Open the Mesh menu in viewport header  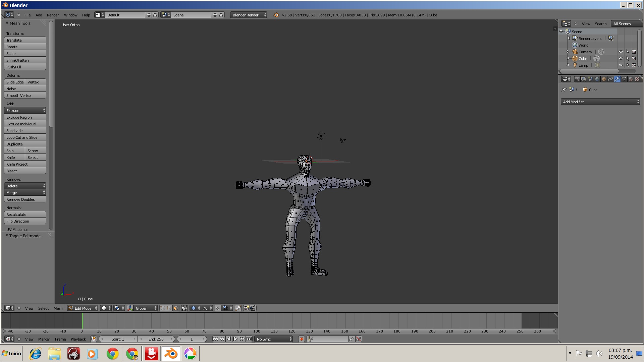click(58, 308)
